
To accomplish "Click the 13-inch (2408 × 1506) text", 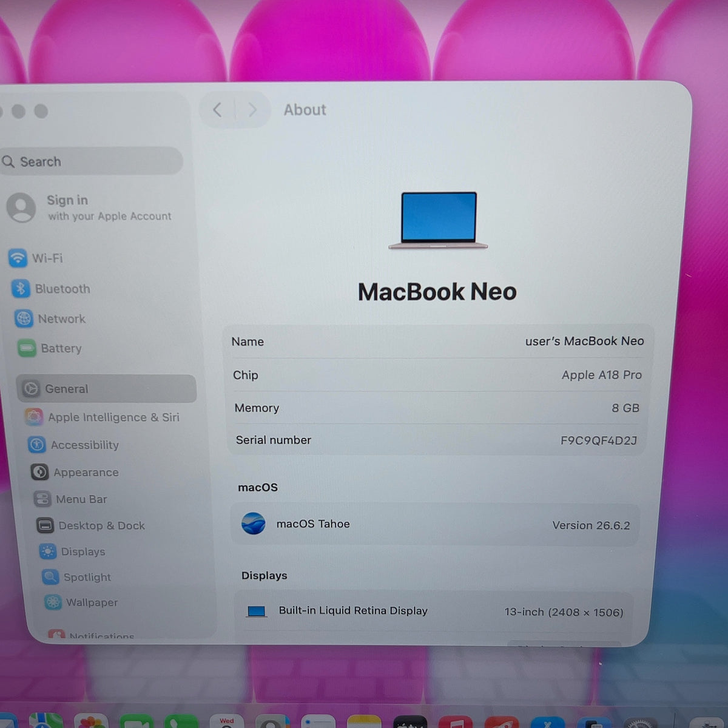I will point(564,612).
